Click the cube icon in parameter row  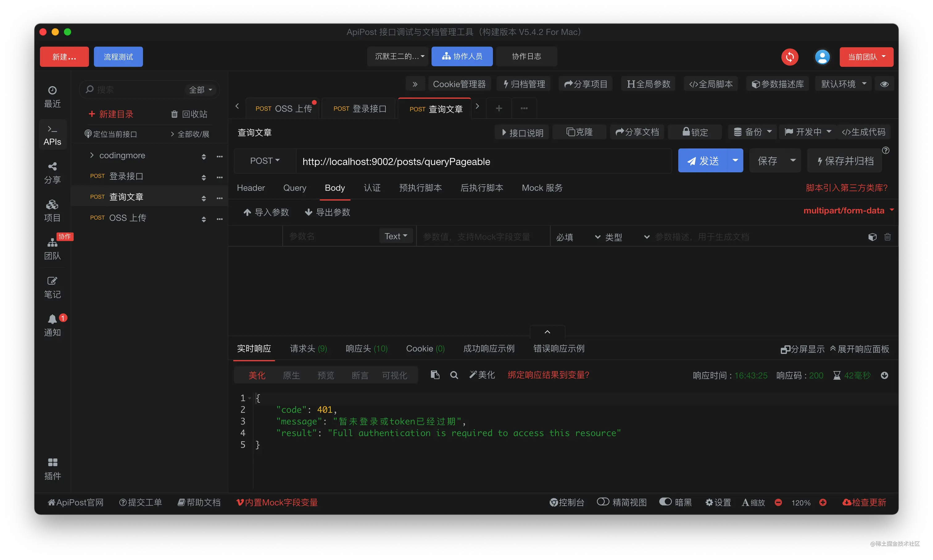pyautogui.click(x=872, y=237)
